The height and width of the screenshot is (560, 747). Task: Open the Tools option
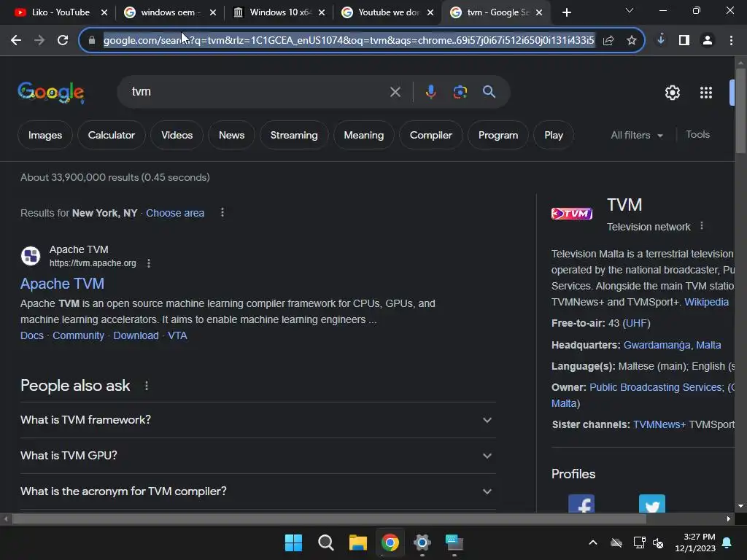[697, 135]
